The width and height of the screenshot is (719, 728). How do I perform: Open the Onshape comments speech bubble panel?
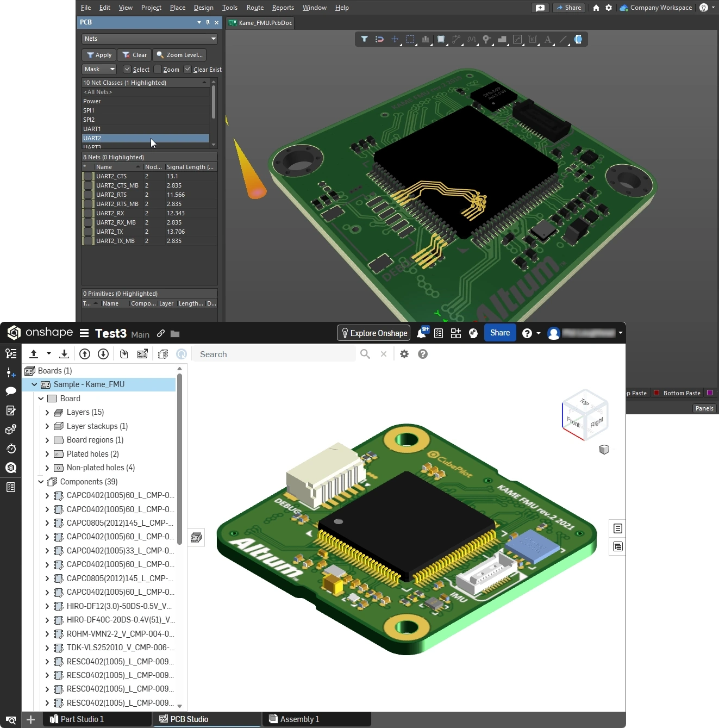[x=11, y=391]
